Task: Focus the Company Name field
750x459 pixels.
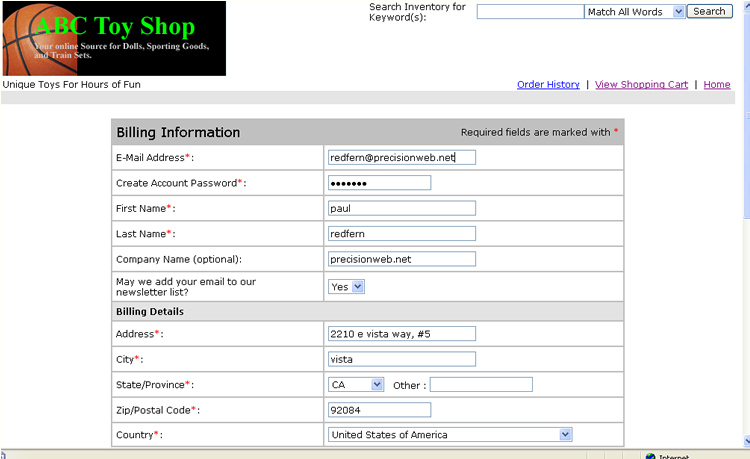Action: click(402, 259)
